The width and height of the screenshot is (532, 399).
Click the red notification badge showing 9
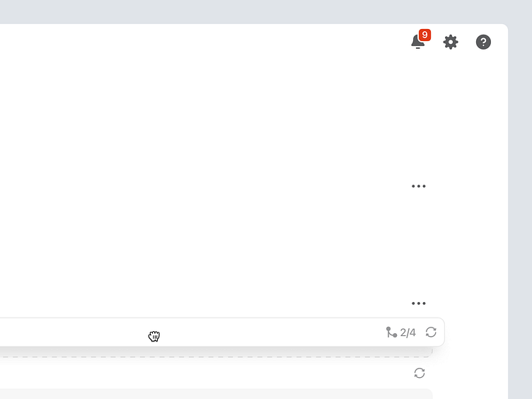[x=424, y=35]
